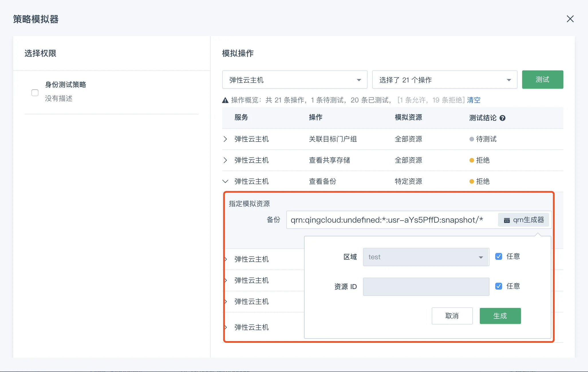Expand the 查看共享存储 row

coord(225,160)
